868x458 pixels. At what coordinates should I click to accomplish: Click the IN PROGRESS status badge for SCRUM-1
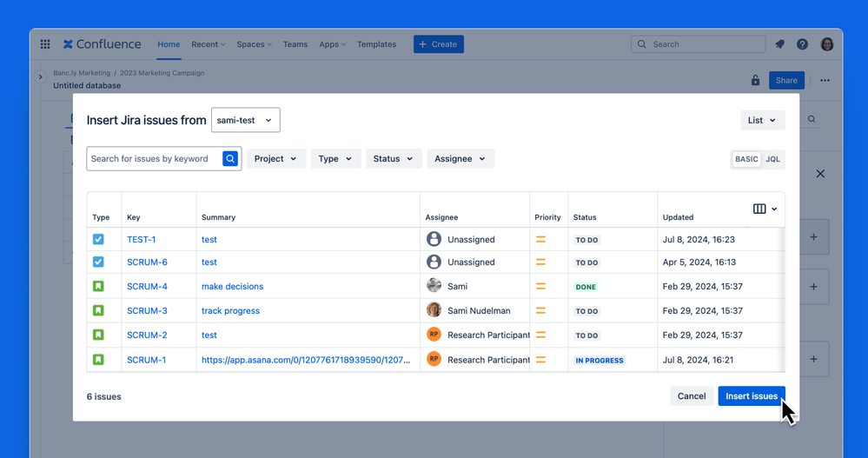pos(600,360)
